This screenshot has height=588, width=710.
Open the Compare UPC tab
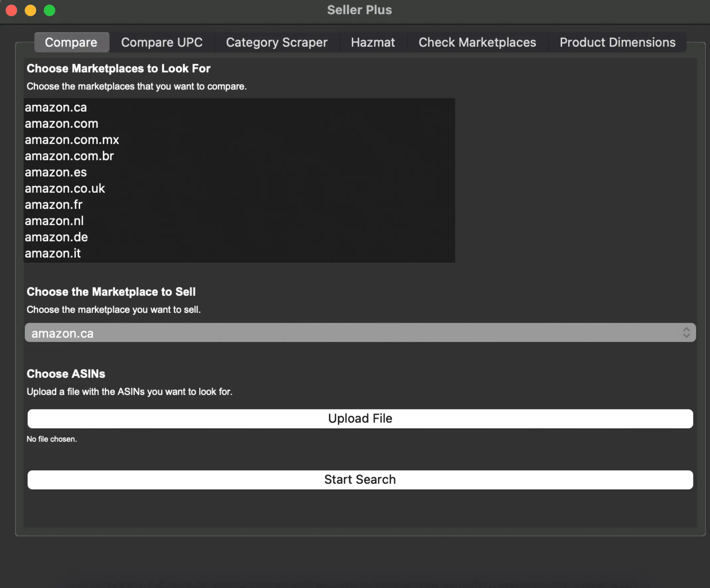click(162, 42)
